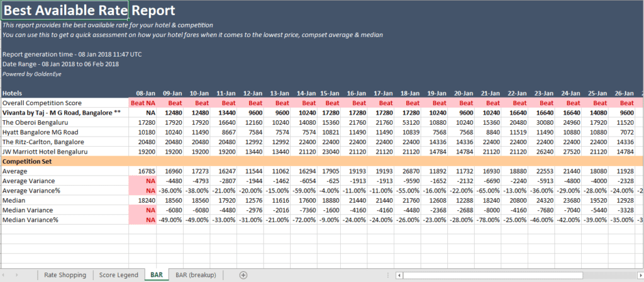Click horizontal scrollbar right arrow
The width and height of the screenshot is (644, 282).
[640, 275]
